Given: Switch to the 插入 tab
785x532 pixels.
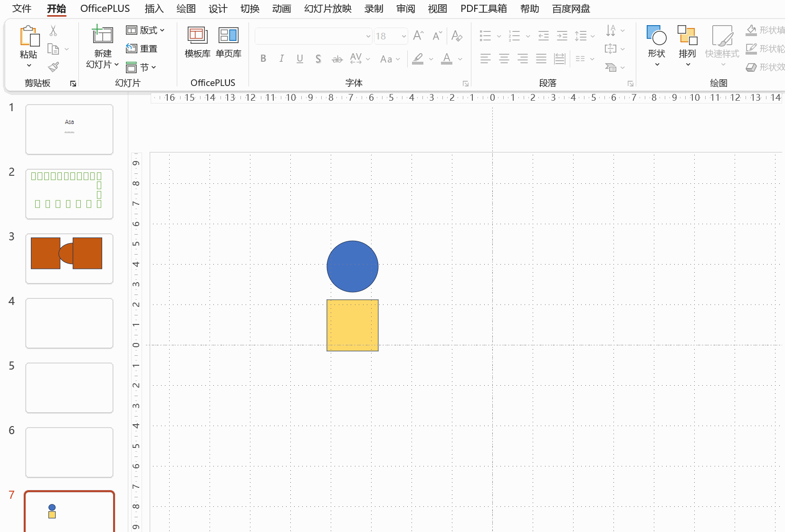Looking at the screenshot, I should click(x=154, y=9).
